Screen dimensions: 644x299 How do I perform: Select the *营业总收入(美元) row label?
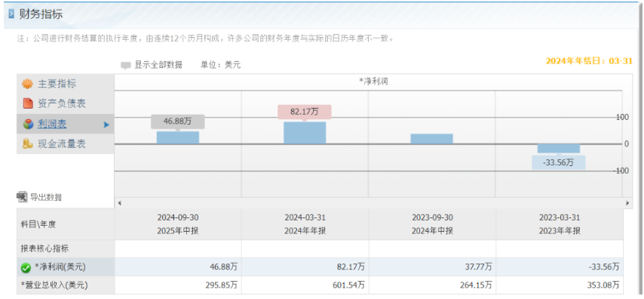54,285
